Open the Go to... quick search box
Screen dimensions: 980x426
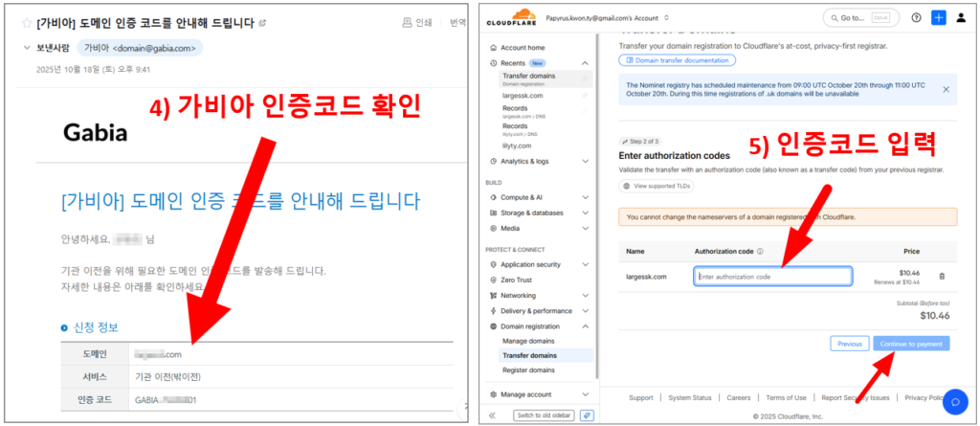click(x=860, y=18)
